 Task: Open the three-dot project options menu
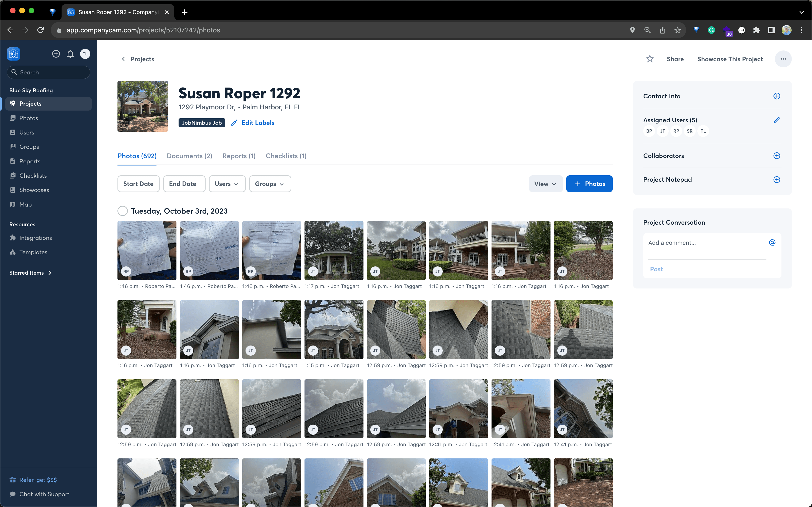tap(783, 59)
